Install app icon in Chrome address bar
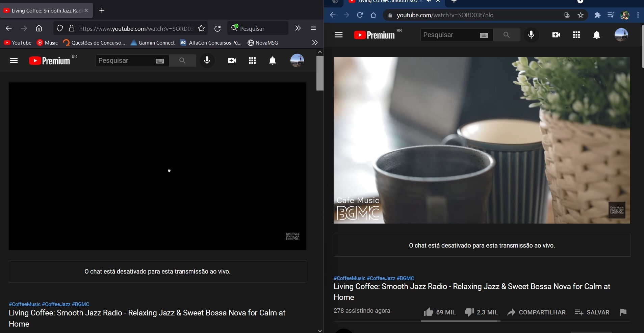Image resolution: width=644 pixels, height=333 pixels. tap(567, 15)
